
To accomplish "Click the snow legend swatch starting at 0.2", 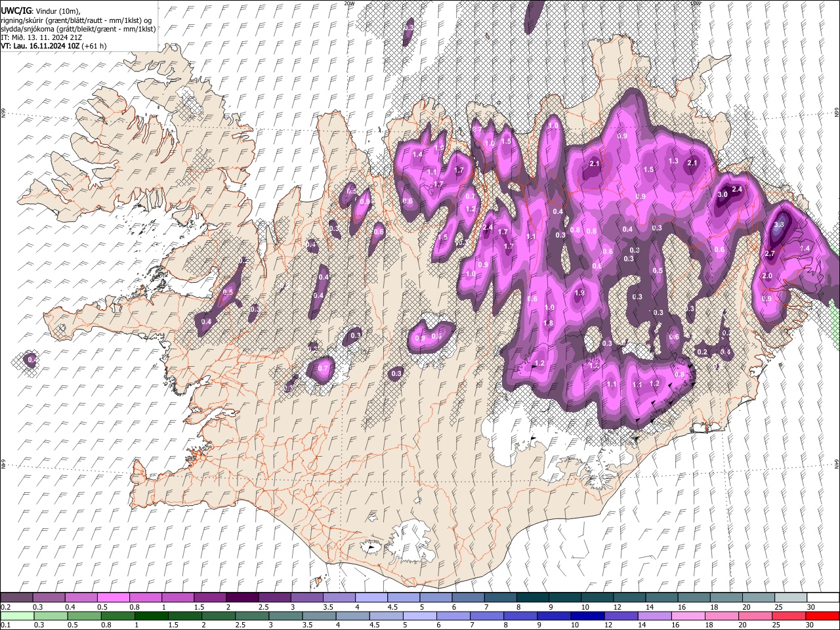I will (x=16, y=597).
